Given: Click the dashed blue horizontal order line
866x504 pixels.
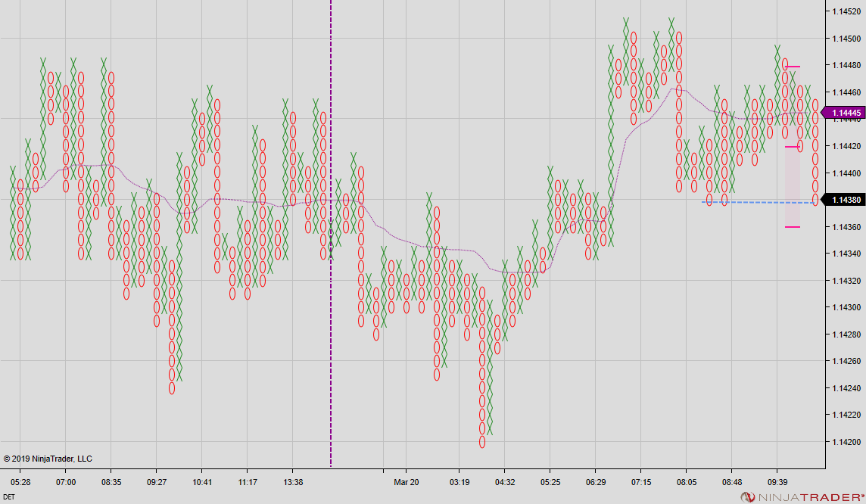Looking at the screenshot, I should pyautogui.click(x=757, y=201).
